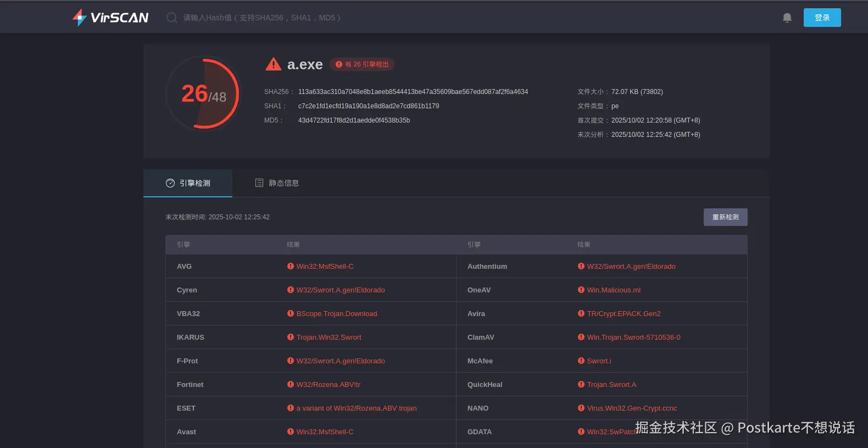Click the Trojan.Swrort.A result for QuickHeal

click(611, 384)
